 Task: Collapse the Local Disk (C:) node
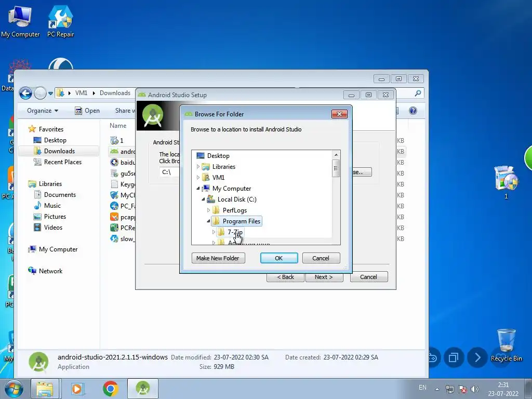pos(203,199)
